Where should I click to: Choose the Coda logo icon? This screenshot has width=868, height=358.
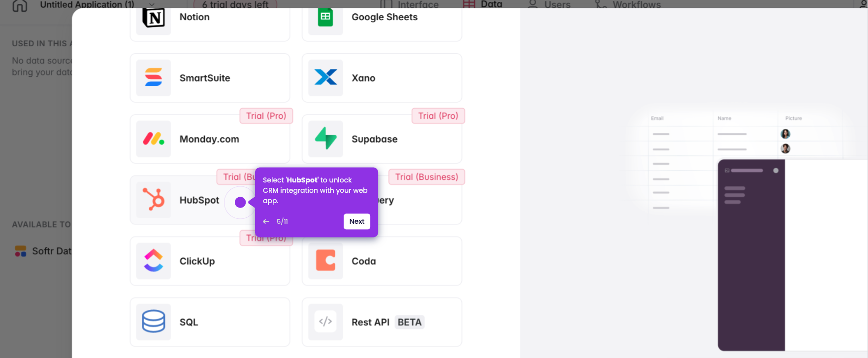click(325, 261)
